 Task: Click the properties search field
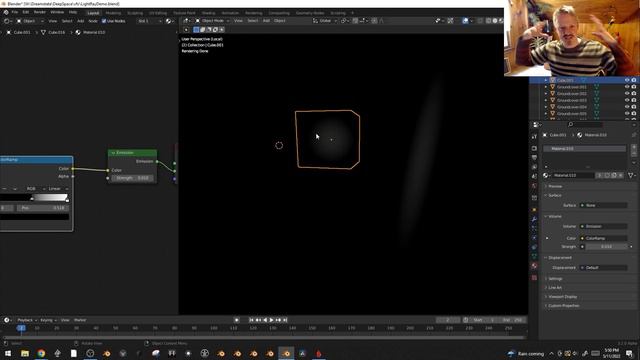point(585,124)
